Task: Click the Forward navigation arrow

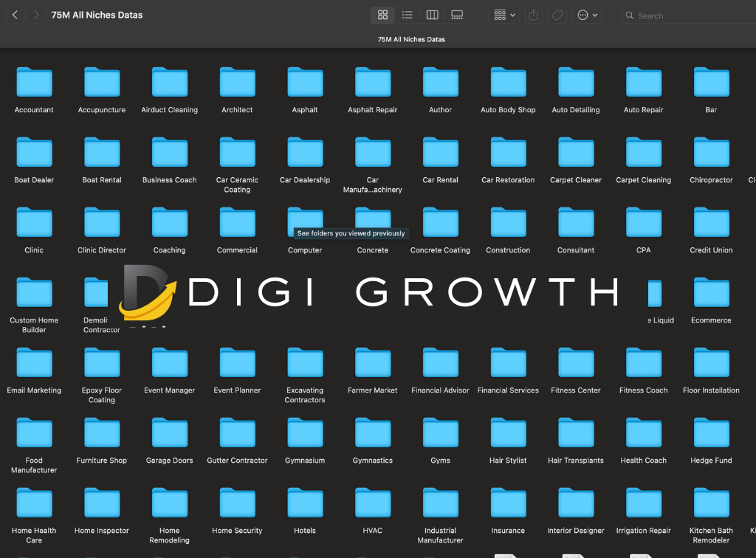Action: coord(36,15)
